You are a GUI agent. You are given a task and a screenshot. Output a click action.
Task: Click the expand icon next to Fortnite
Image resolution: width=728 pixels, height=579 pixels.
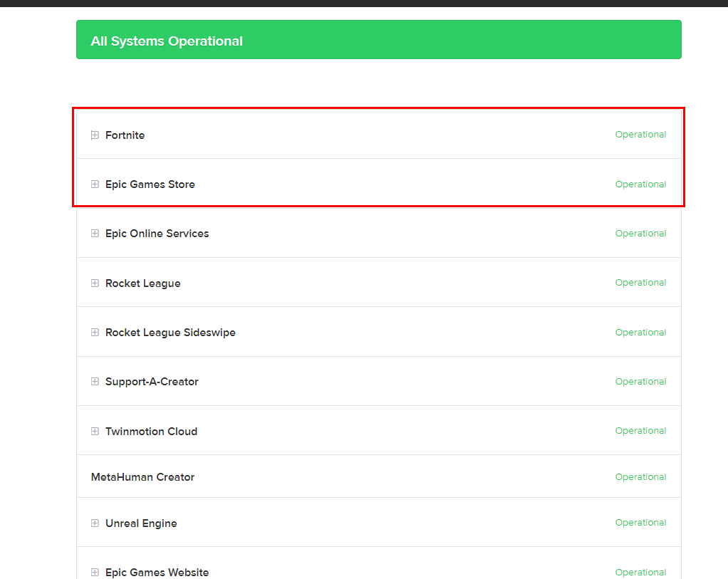click(95, 135)
